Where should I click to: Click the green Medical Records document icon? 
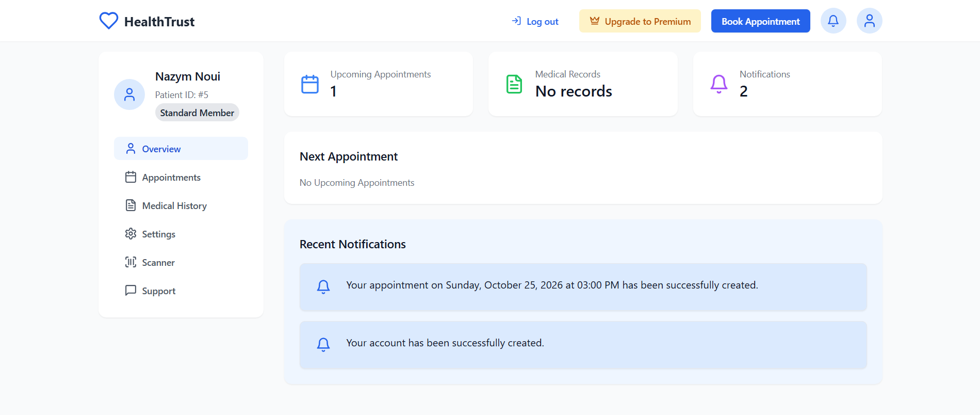514,84
